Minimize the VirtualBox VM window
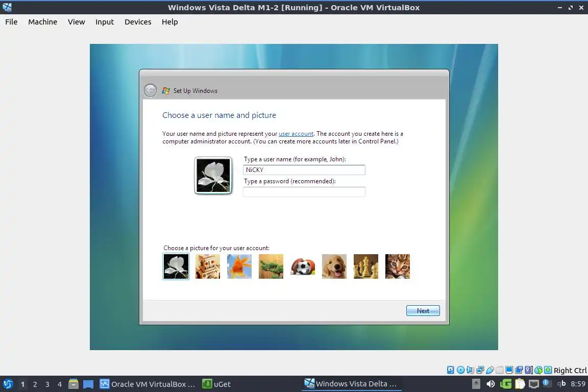This screenshot has width=588, height=392. point(560,8)
